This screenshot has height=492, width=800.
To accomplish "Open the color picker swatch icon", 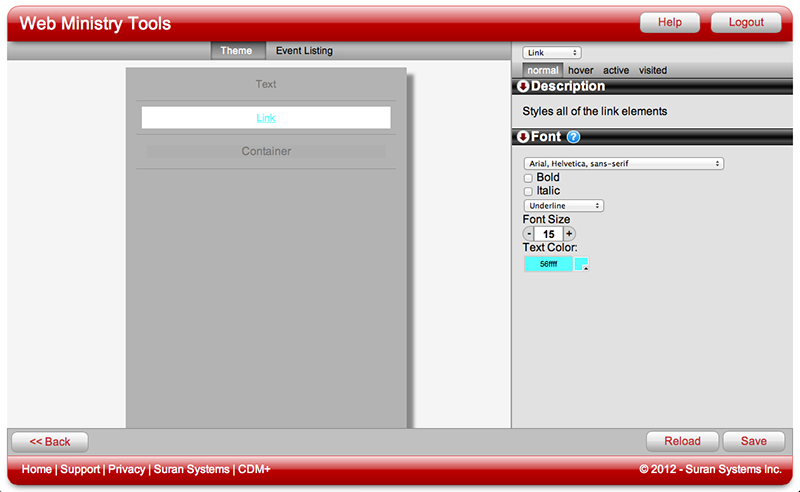I will click(x=581, y=264).
